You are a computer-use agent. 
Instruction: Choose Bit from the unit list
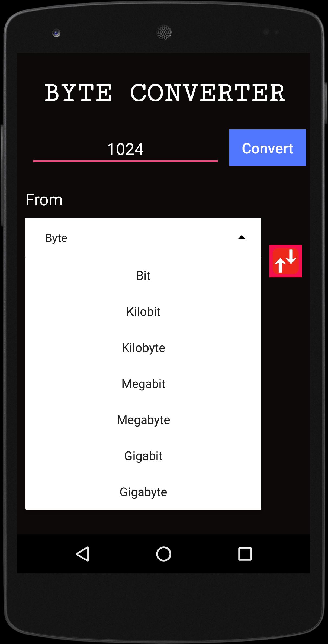(x=143, y=275)
